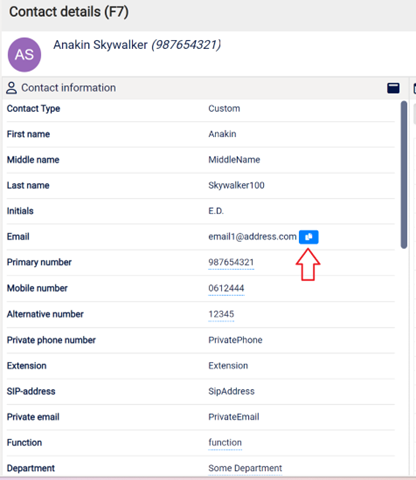Click the function value link
This screenshot has width=416, height=480.
(225, 443)
